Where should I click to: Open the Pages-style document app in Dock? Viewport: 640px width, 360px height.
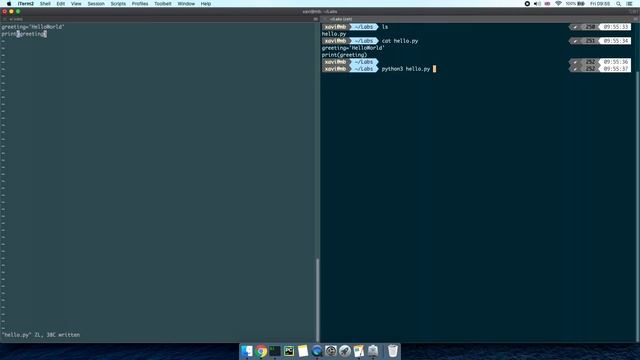tap(359, 351)
